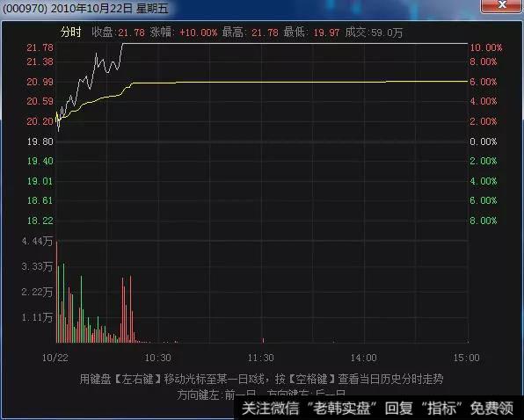Click the 20.99 price axis label
The height and width of the screenshot is (420, 524).
point(40,82)
